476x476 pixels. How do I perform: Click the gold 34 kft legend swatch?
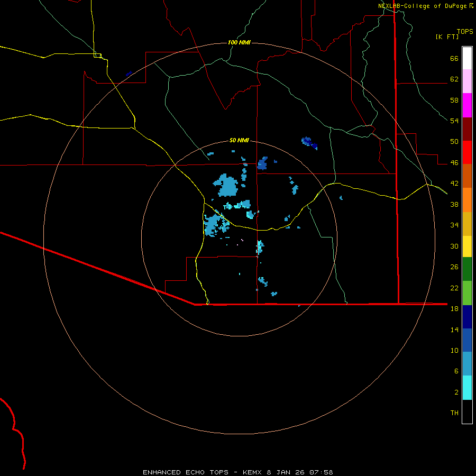pyautogui.click(x=467, y=224)
